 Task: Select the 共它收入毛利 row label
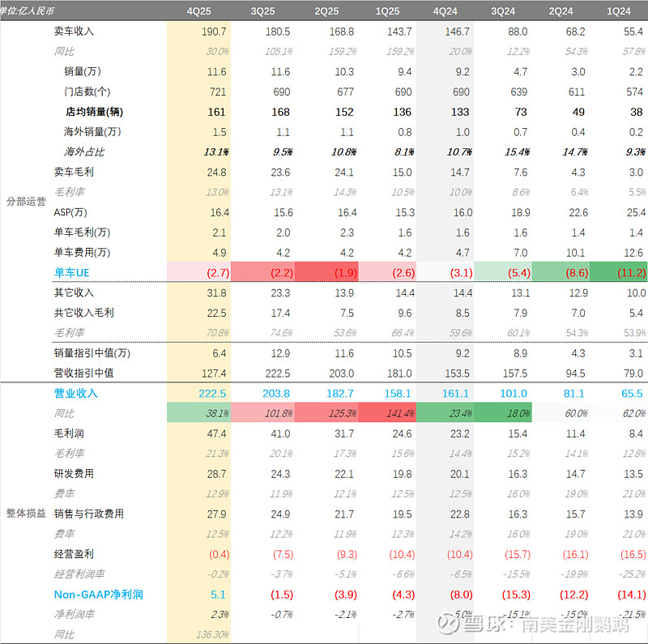tap(84, 313)
